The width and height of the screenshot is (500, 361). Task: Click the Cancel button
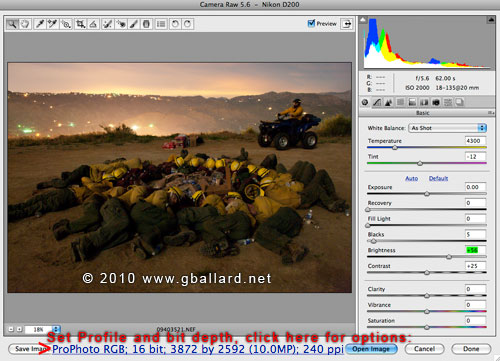point(424,349)
